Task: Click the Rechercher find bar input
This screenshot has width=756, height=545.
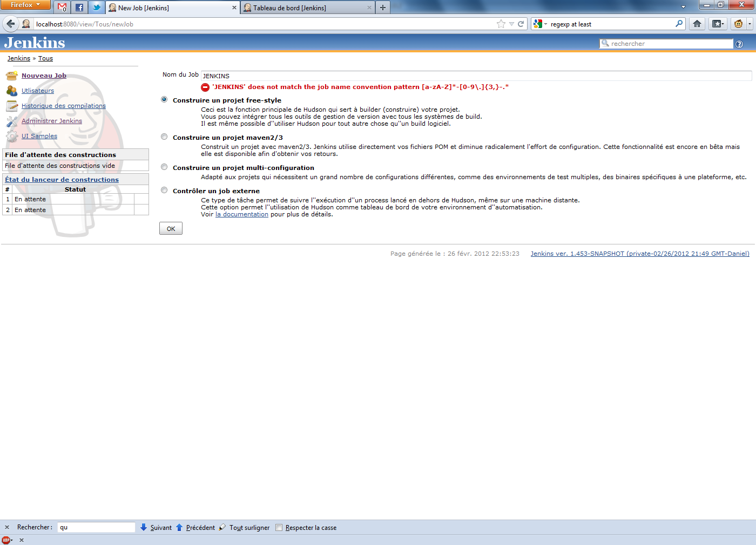Action: point(96,527)
